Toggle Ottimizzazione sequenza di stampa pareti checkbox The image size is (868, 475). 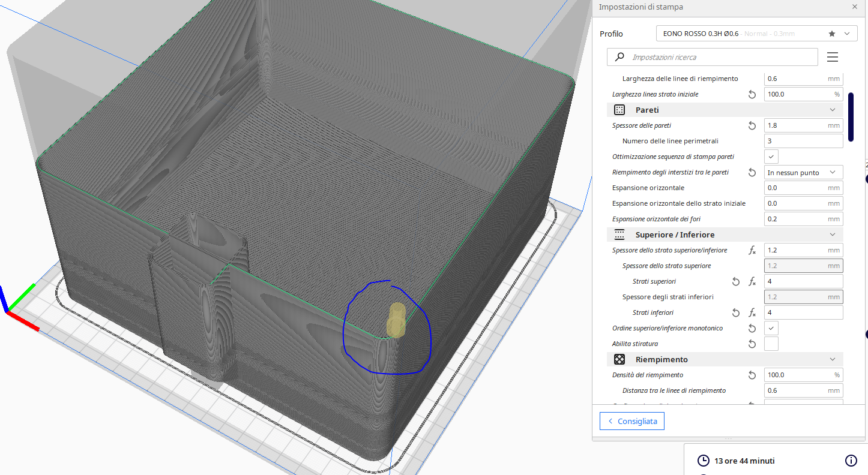point(771,157)
